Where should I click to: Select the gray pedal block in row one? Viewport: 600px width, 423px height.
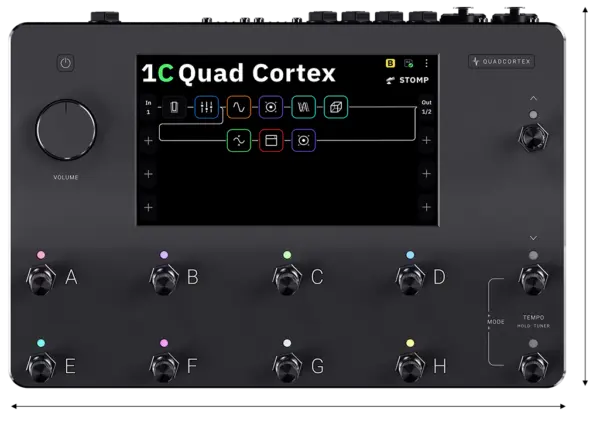(x=174, y=107)
